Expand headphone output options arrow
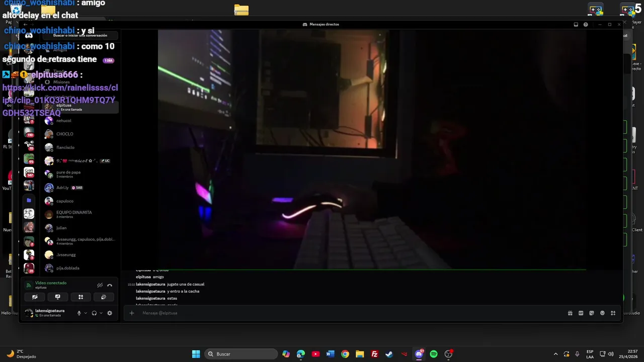 (101, 313)
